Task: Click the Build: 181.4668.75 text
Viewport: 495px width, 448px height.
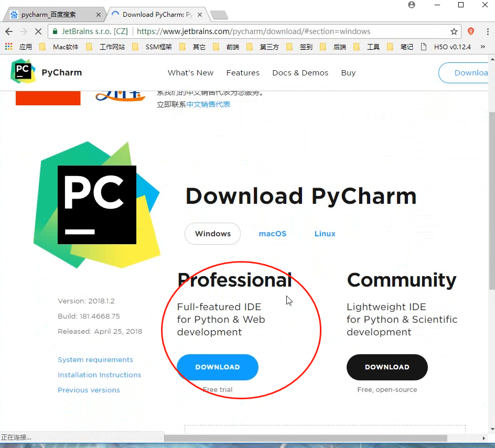Action: pos(89,316)
